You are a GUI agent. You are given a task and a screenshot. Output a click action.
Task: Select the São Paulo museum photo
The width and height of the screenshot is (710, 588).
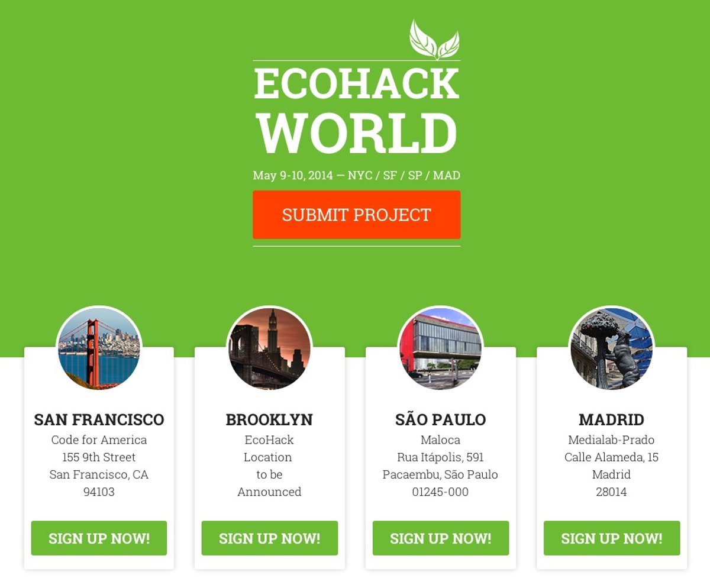pyautogui.click(x=441, y=348)
